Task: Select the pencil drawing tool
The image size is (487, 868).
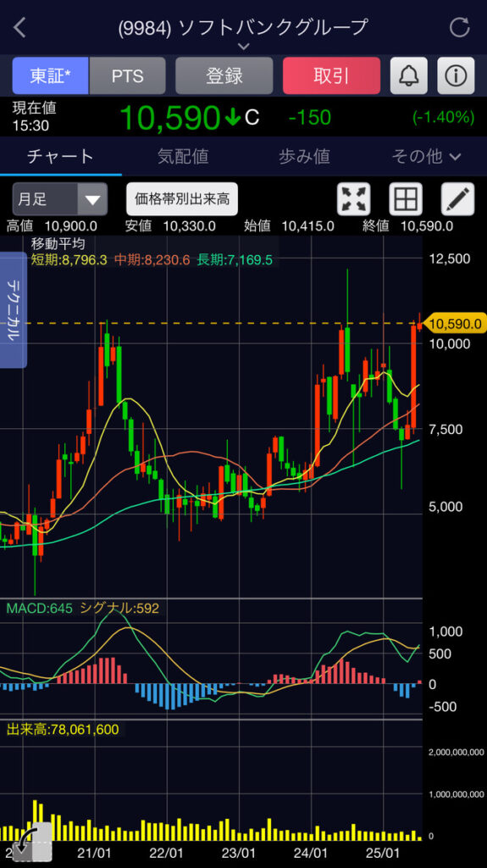Action: [457, 198]
